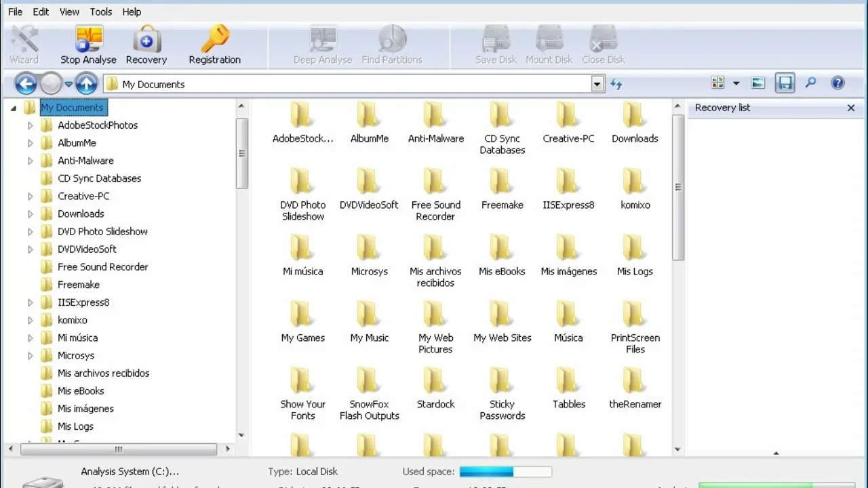Refresh the current folder view
The image size is (868, 488).
click(616, 84)
